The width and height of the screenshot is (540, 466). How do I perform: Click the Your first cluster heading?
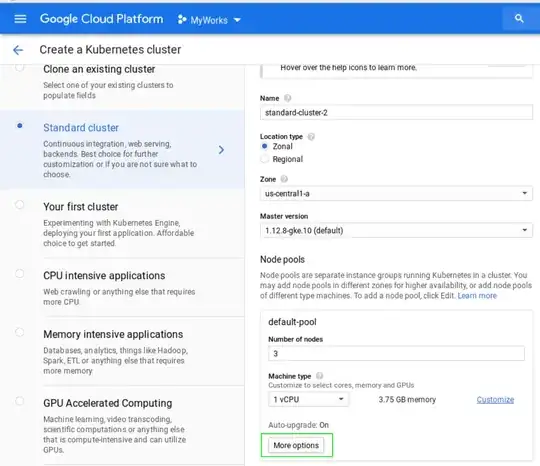coord(81,207)
